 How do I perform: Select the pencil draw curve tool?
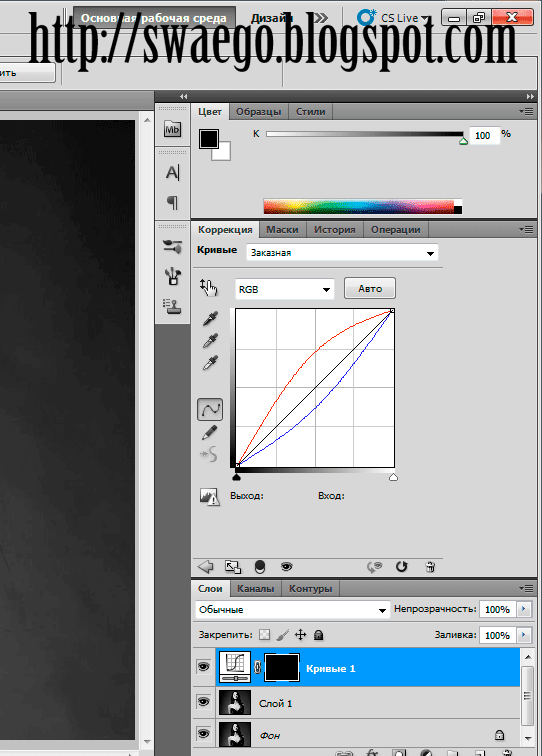tap(209, 433)
